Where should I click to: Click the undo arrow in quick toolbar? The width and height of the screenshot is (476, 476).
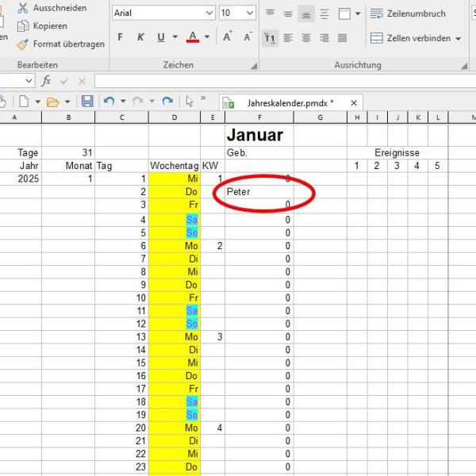(x=109, y=102)
